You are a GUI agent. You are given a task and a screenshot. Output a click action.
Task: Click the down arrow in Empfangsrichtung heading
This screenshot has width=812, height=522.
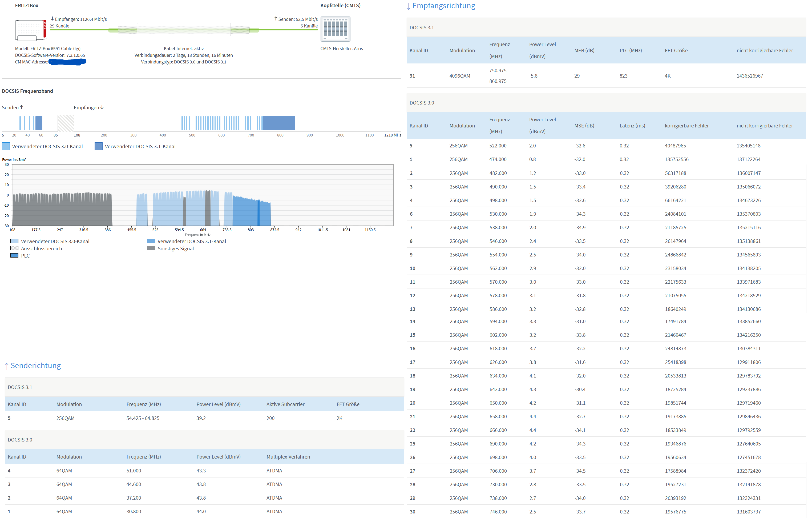point(409,6)
